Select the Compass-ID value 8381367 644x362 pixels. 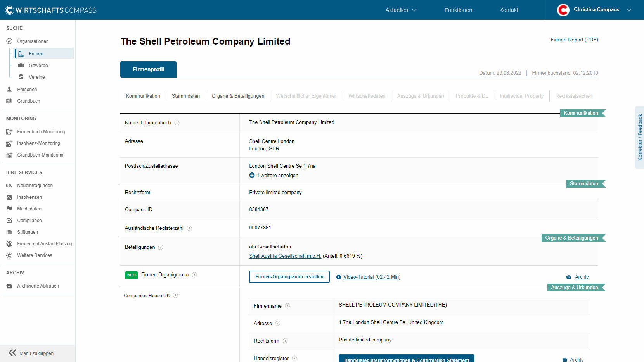pos(259,209)
